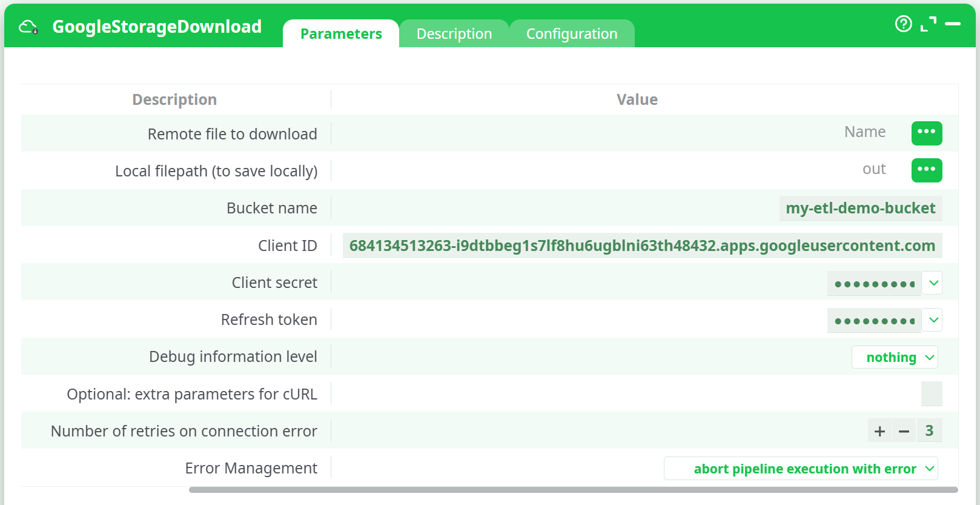This screenshot has height=505, width=980.
Task: Click the GoogleStorageDownload cloud icon
Action: coord(28,27)
